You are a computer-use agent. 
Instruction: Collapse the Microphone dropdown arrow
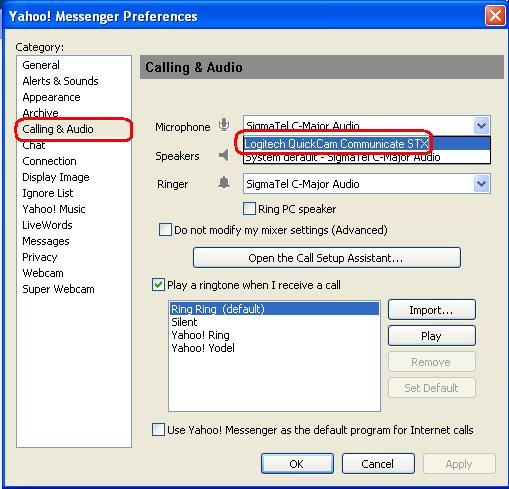(x=481, y=126)
